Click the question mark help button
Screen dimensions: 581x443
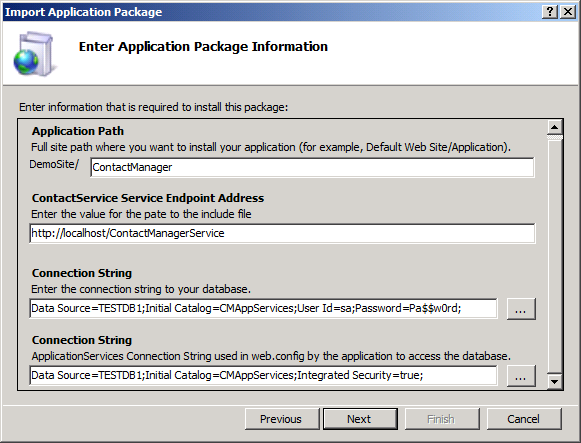pos(550,12)
